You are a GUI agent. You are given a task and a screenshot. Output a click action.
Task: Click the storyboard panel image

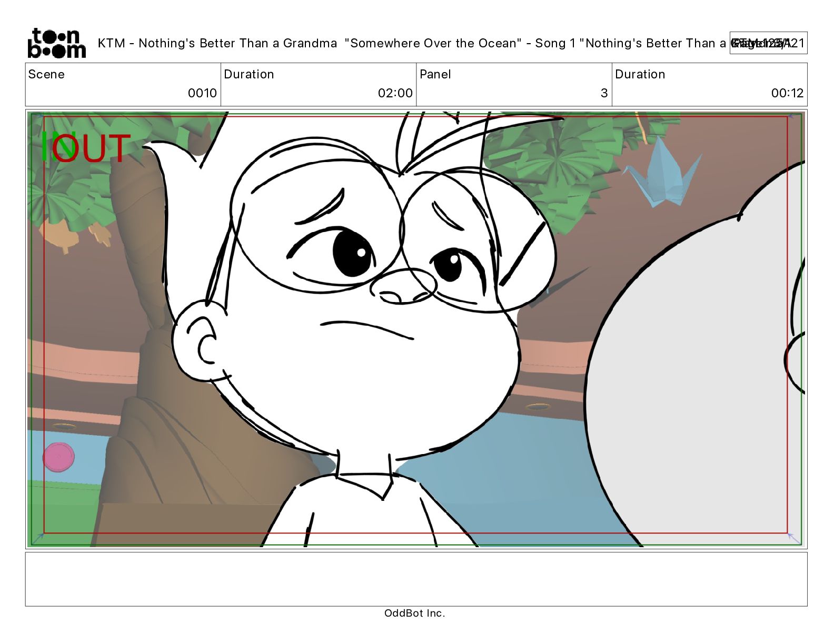(416, 329)
